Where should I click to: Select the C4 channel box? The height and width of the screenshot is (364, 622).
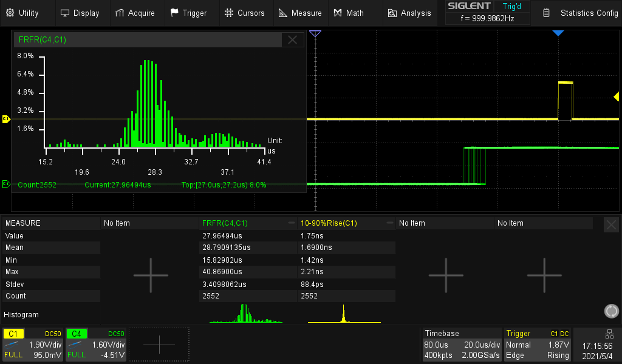coord(95,344)
